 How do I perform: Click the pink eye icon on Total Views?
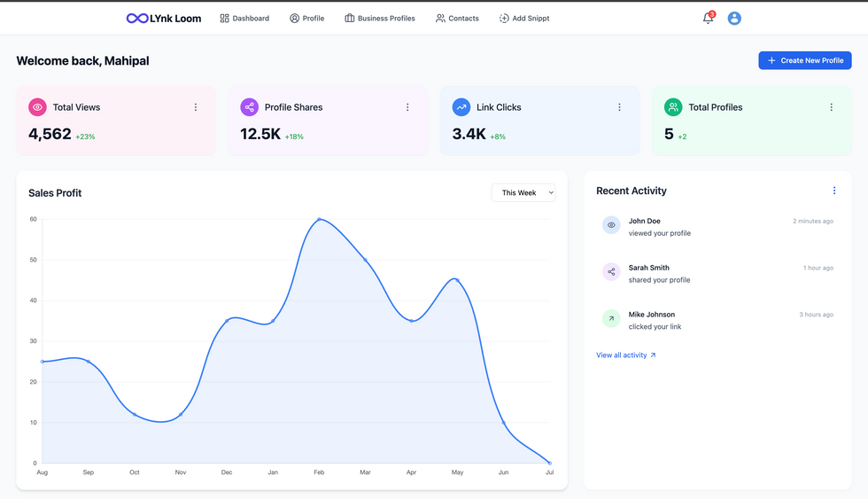(x=37, y=107)
